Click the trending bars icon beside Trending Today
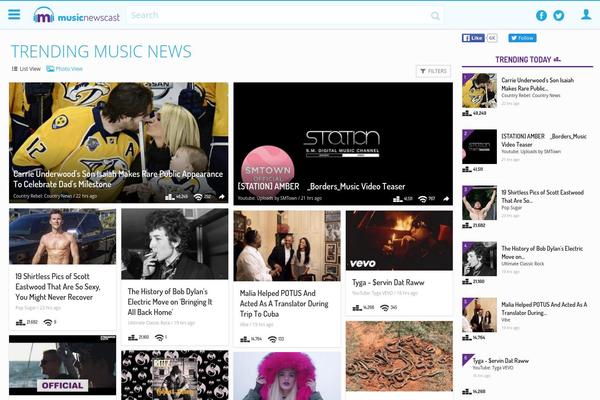600x400 pixels. click(557, 59)
